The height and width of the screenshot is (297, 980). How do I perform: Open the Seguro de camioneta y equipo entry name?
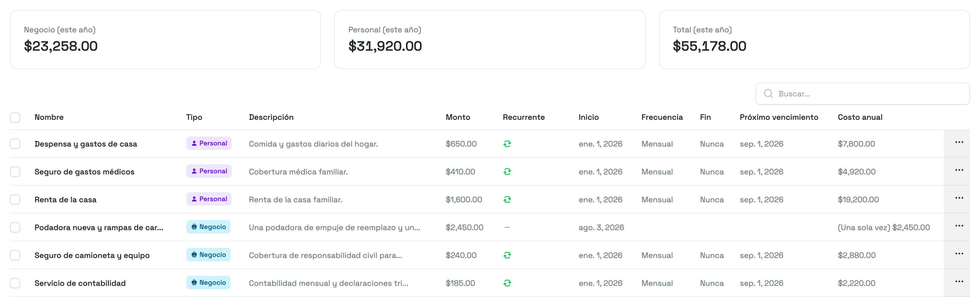click(92, 255)
